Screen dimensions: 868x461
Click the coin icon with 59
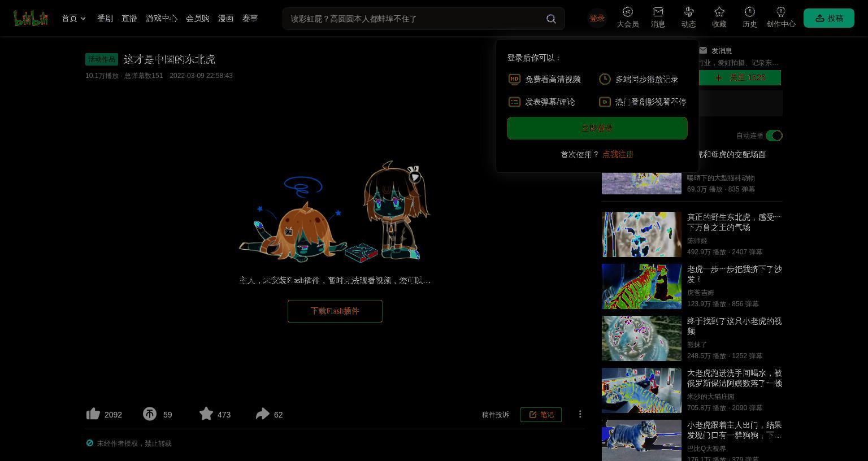tap(150, 414)
